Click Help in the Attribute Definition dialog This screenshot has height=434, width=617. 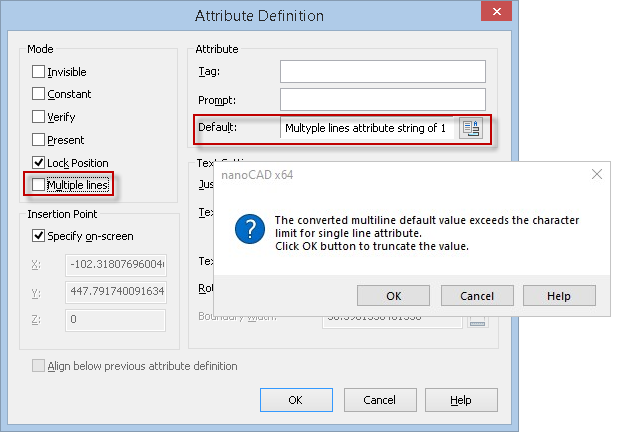460,400
